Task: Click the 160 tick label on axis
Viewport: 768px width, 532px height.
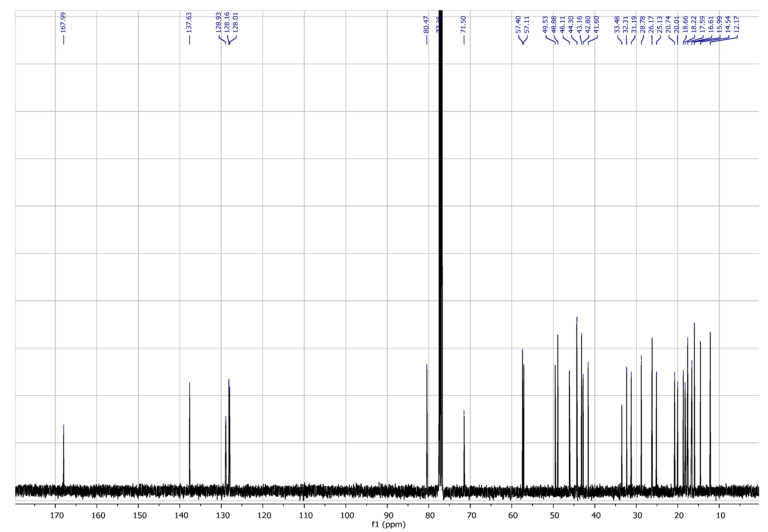Action: click(98, 516)
